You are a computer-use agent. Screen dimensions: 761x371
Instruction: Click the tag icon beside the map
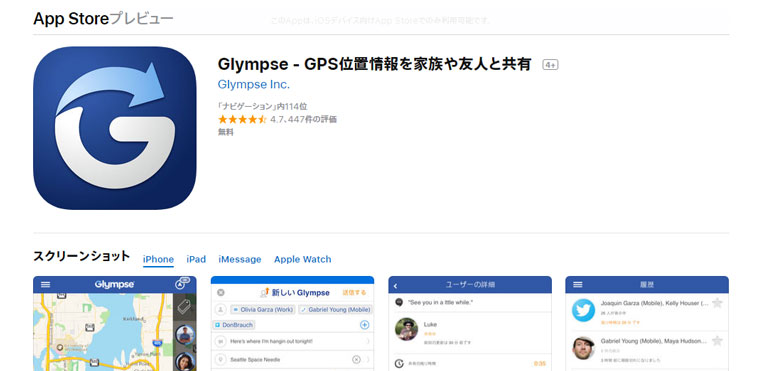(185, 306)
